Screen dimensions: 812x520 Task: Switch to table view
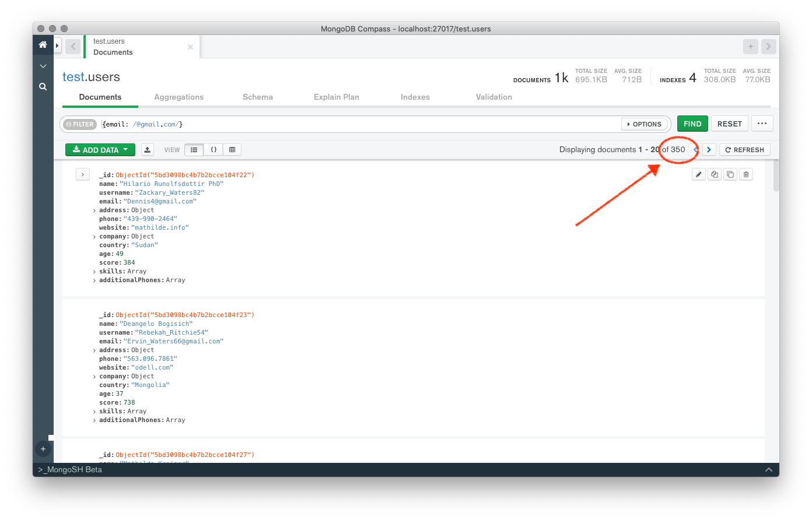point(232,150)
